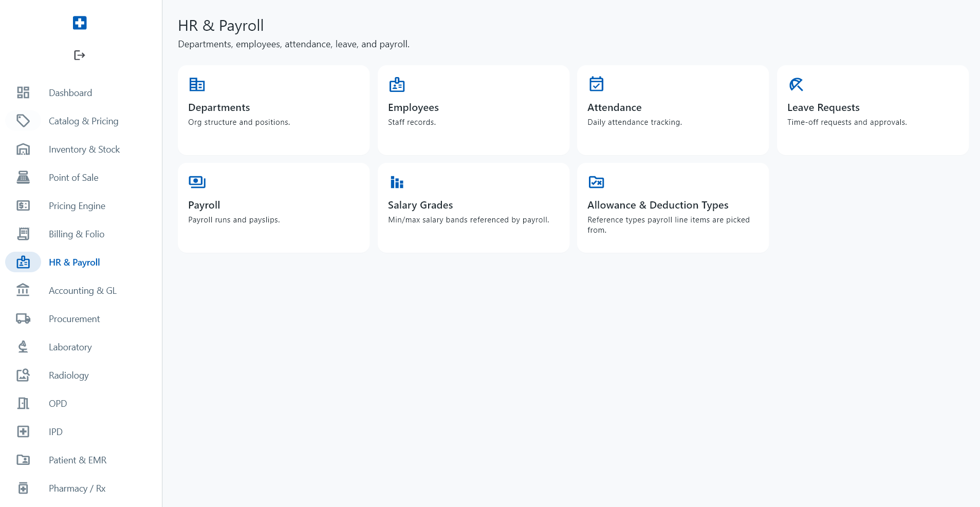Click the Dashboard grid icon
Screen dimensions: 980x507
23,92
